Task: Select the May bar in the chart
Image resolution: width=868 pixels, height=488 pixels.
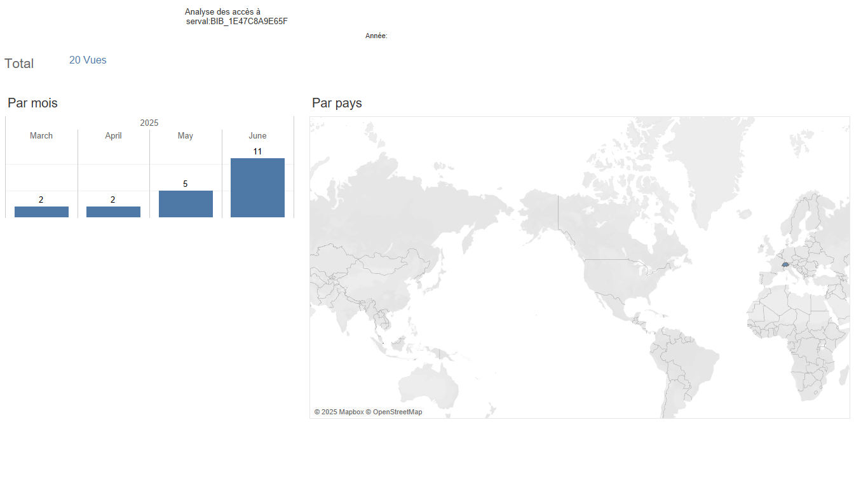Action: 186,204
